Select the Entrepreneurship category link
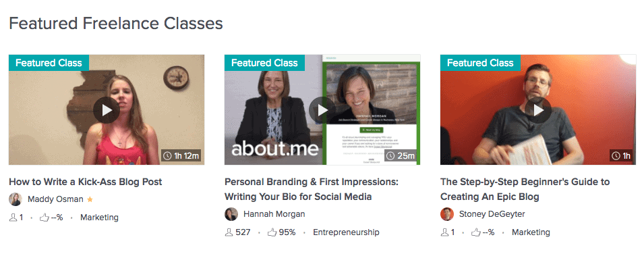Screen dimensions: 644x254 [346, 232]
